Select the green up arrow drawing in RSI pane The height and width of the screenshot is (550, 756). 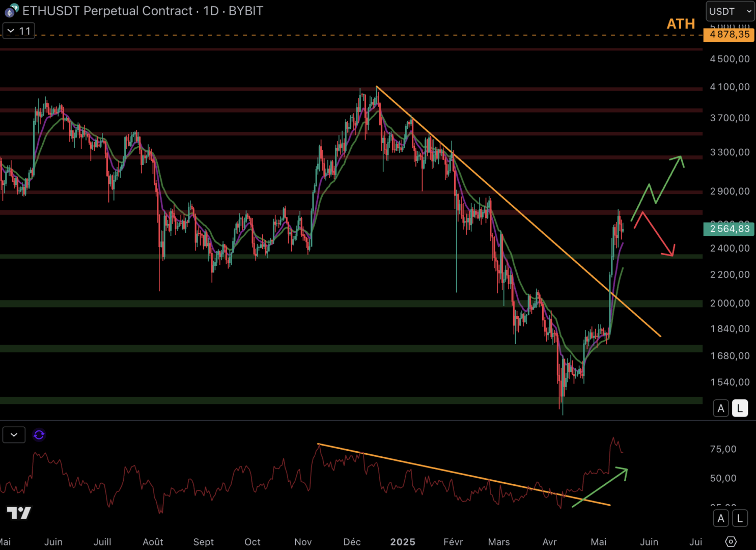point(601,486)
